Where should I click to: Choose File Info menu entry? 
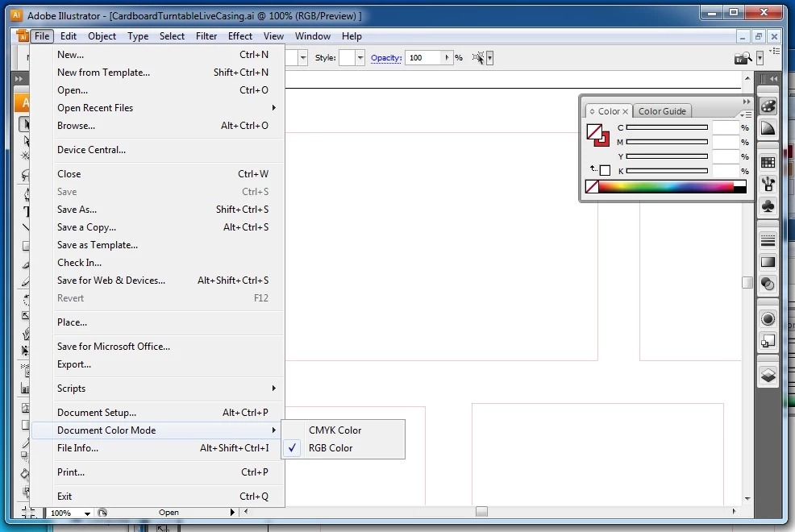coord(157,448)
